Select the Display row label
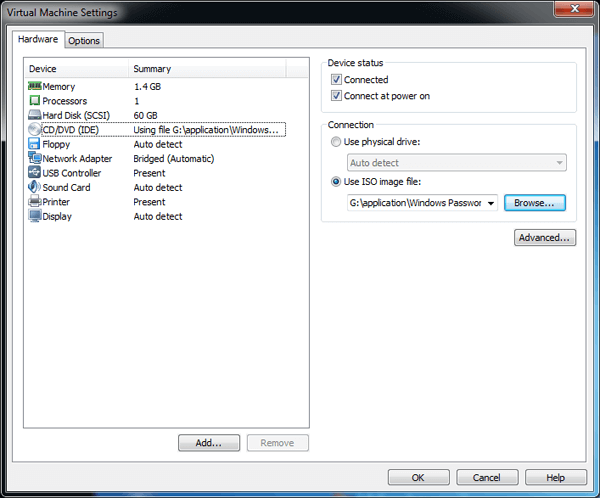Screen dimensions: 600x498 [57, 217]
